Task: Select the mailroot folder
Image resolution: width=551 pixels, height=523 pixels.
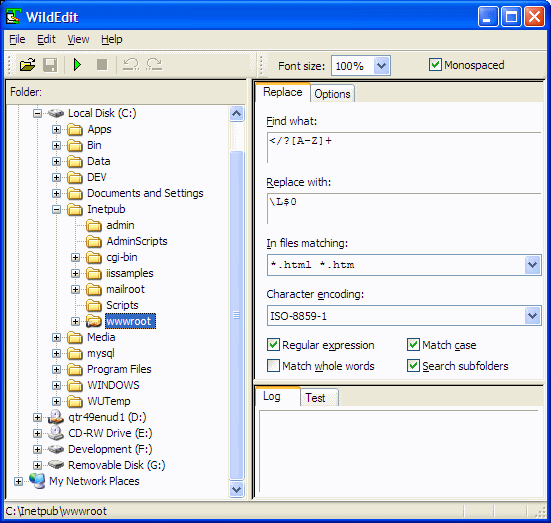Action: click(125, 289)
